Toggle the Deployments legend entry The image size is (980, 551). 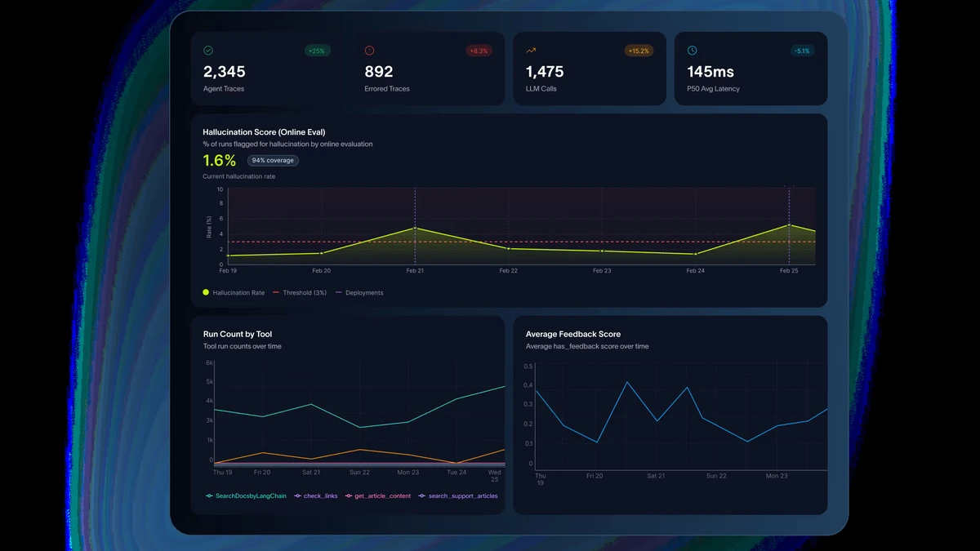pyautogui.click(x=359, y=292)
